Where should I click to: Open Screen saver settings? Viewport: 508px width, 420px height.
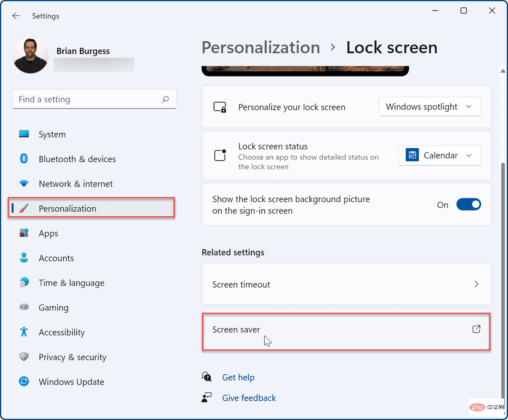(x=346, y=330)
